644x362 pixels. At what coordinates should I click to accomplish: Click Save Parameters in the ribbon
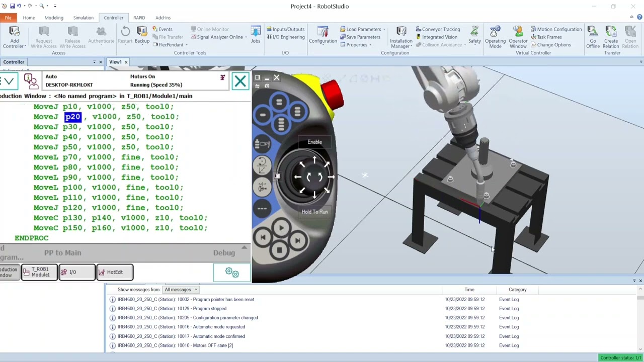click(x=360, y=37)
